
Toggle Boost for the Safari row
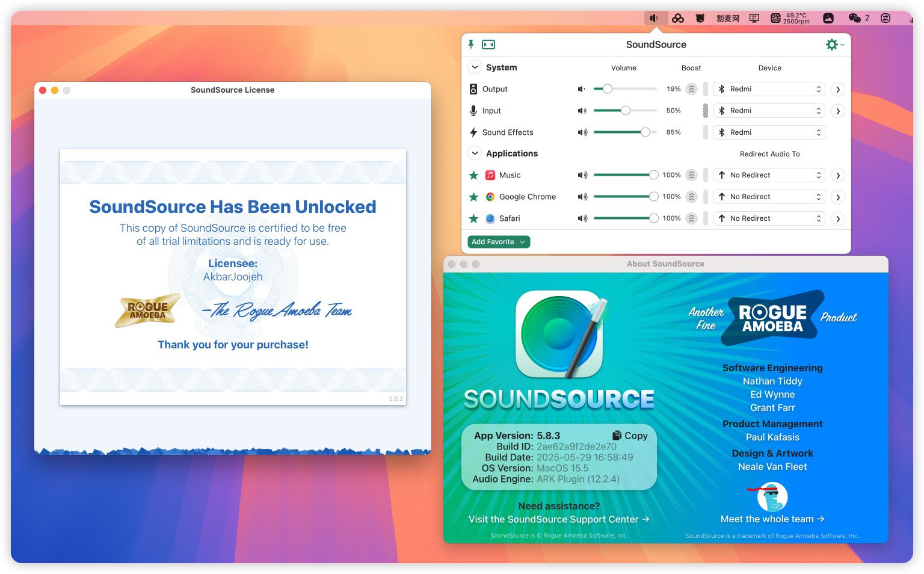(692, 218)
